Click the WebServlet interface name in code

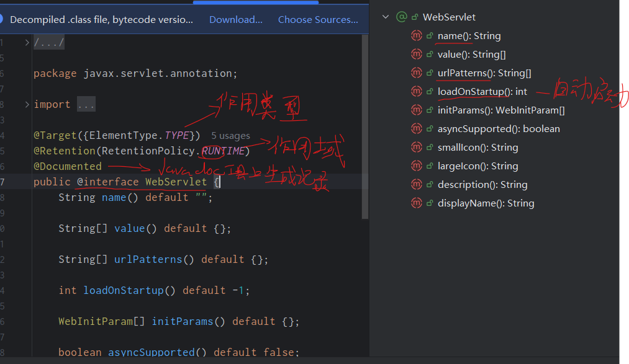click(176, 182)
